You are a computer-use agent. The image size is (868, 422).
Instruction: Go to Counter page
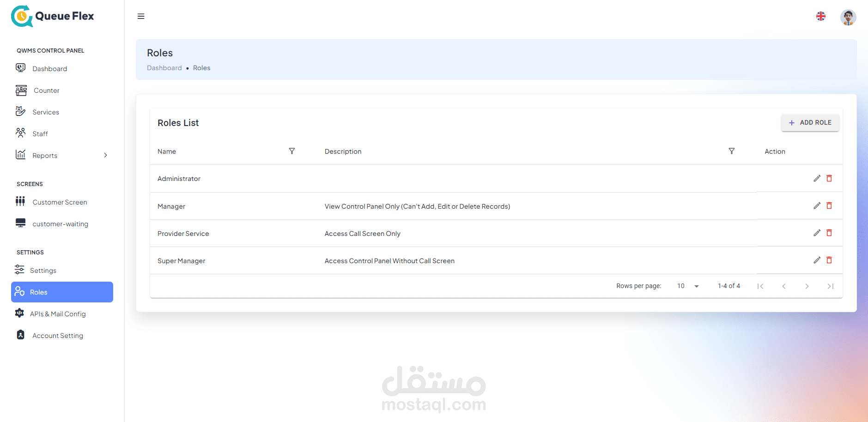click(x=47, y=90)
